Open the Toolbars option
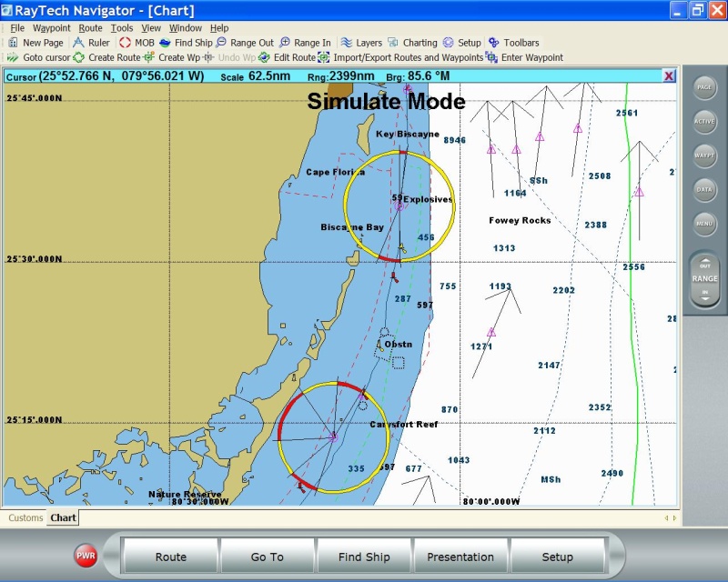This screenshot has width=728, height=582. tap(514, 43)
